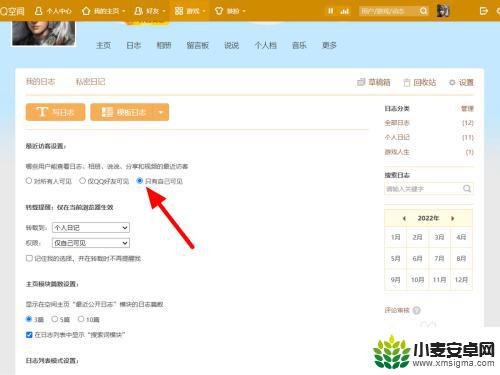Open the 草稿箱 drafts icon
The height and width of the screenshot is (375, 500).
[361, 82]
